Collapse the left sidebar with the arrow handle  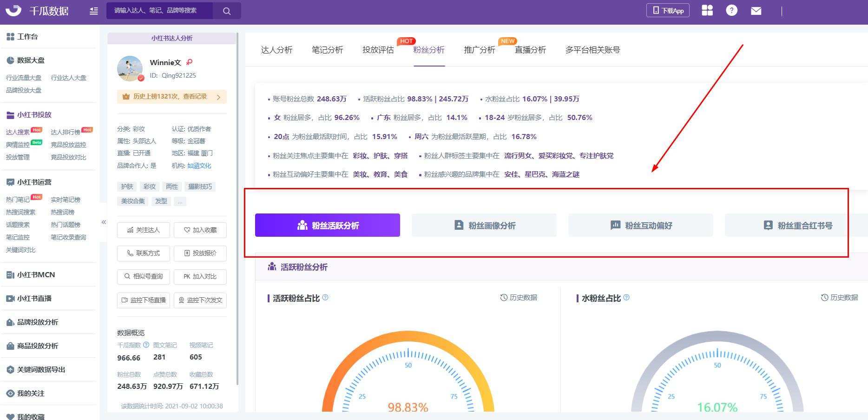coord(104,222)
